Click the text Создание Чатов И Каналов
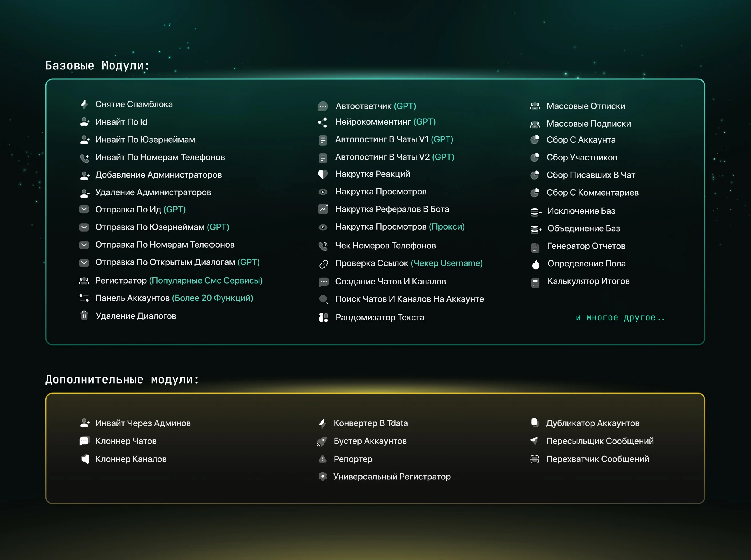The image size is (751, 560). [x=391, y=281]
